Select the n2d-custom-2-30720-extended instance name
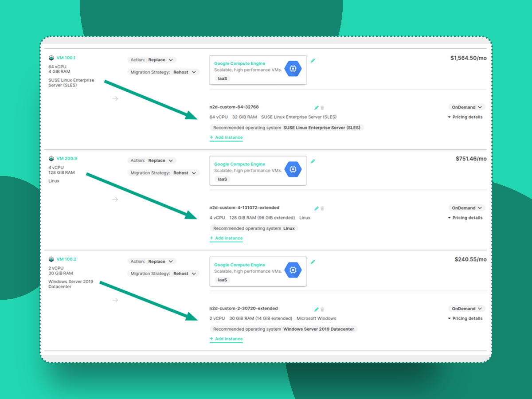The width and height of the screenshot is (532, 399). 244,308
